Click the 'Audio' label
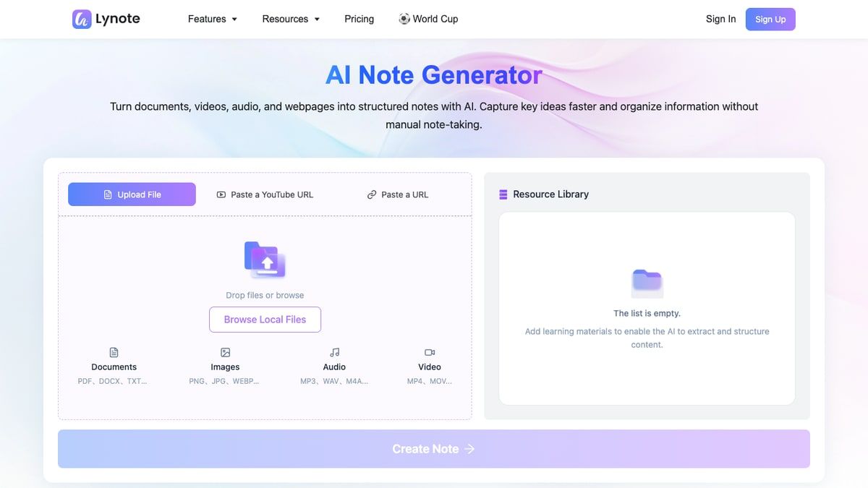The height and width of the screenshot is (488, 868). pyautogui.click(x=334, y=367)
